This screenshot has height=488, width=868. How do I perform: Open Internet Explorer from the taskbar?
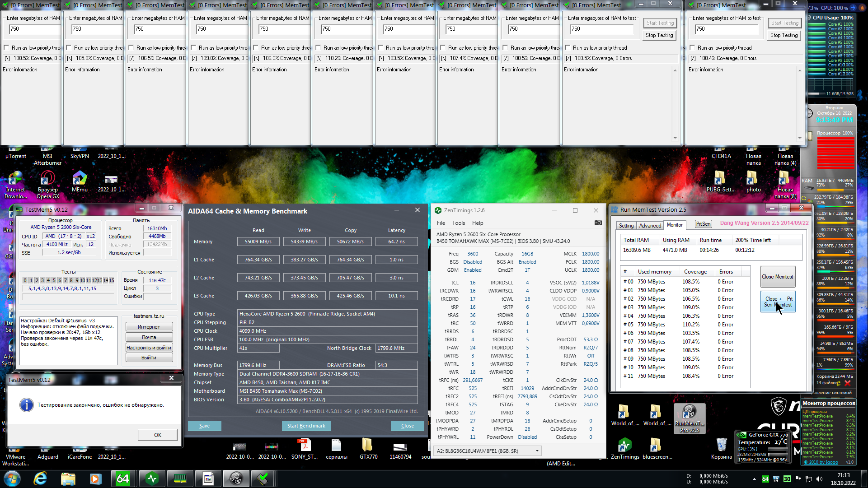pyautogui.click(x=40, y=478)
